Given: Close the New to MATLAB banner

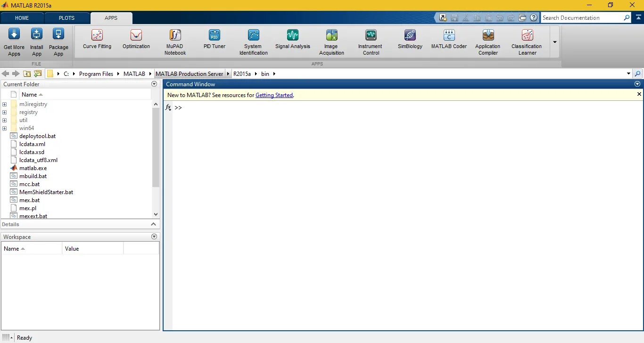Looking at the screenshot, I should coord(639,94).
